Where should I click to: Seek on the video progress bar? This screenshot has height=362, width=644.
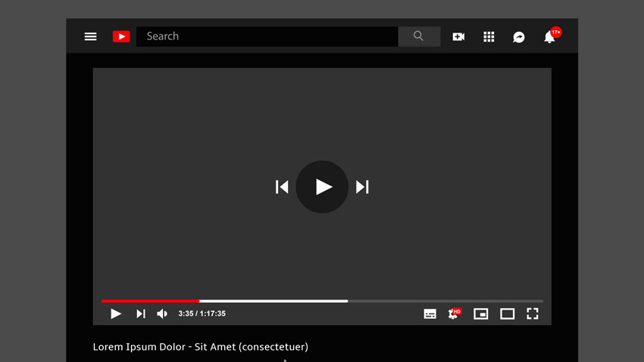pyautogui.click(x=323, y=301)
